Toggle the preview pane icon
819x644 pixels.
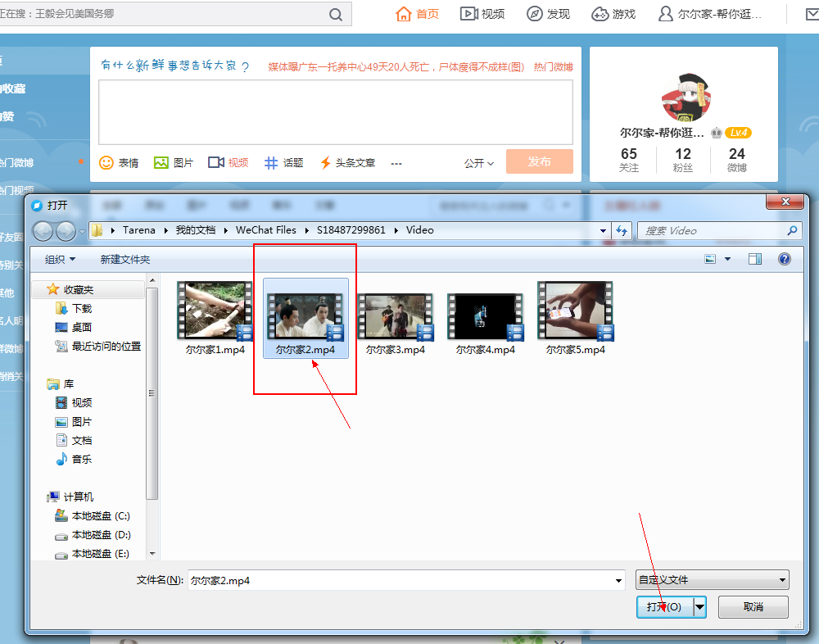755,259
